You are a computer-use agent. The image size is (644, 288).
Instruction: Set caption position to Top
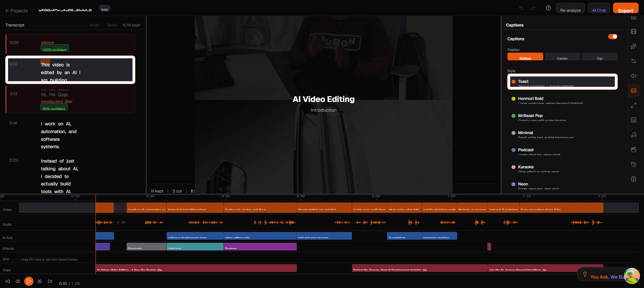(x=599, y=57)
